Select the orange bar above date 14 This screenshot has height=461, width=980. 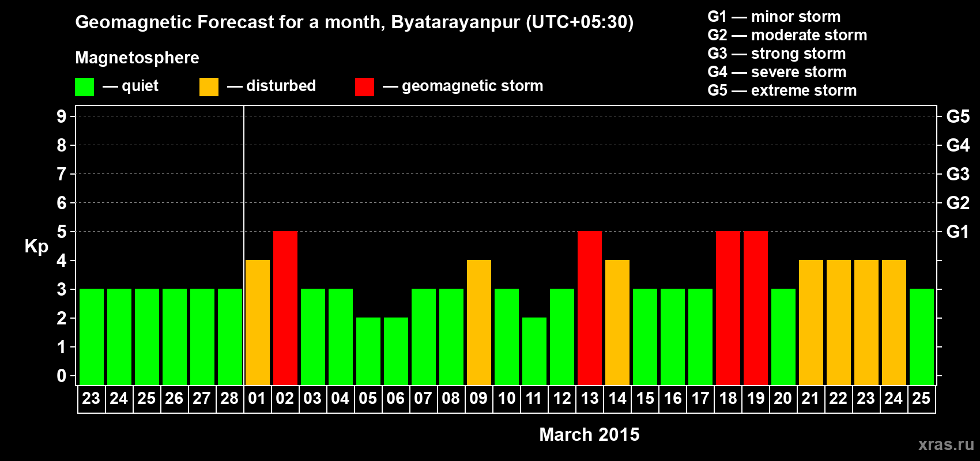click(617, 323)
